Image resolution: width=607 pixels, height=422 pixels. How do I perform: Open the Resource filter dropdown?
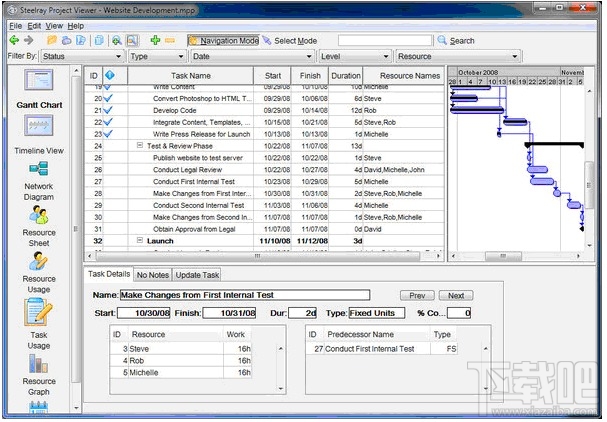[x=458, y=57]
